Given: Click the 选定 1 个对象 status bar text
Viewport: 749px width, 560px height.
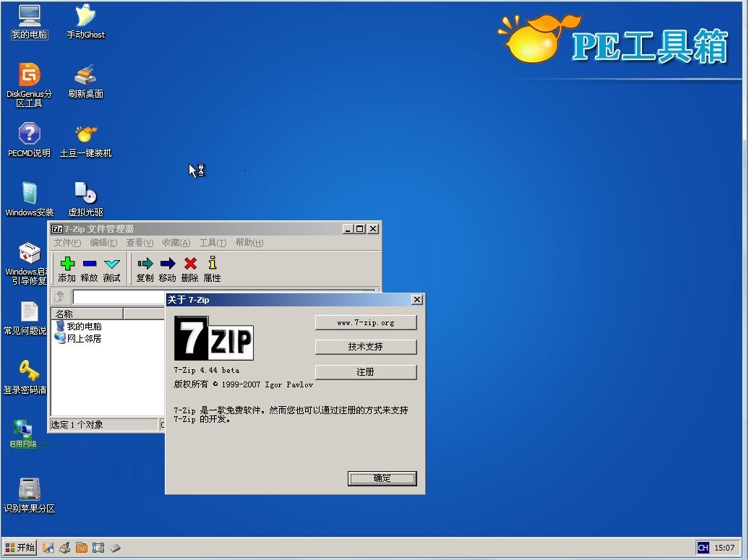Looking at the screenshot, I should 77,424.
